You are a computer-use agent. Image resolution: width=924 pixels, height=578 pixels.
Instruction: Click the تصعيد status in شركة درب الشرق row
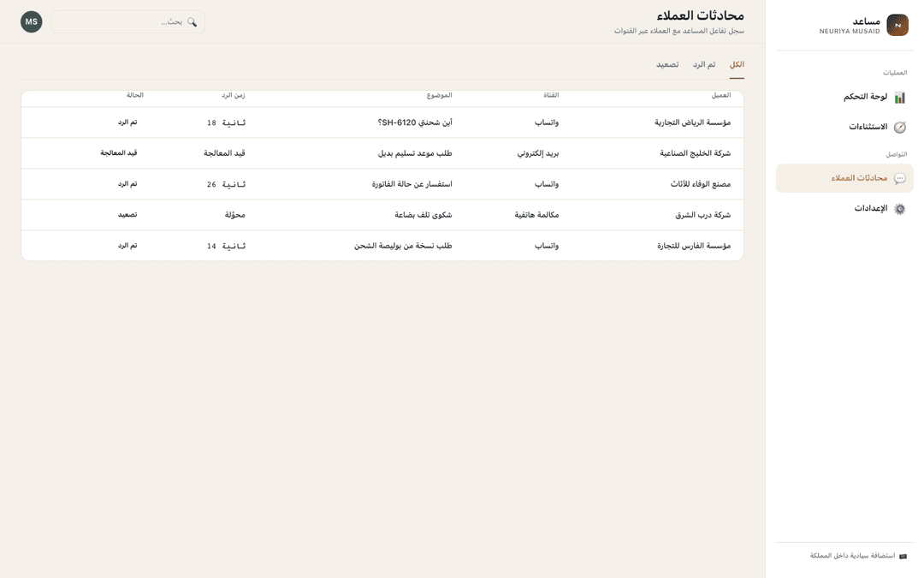pos(127,215)
